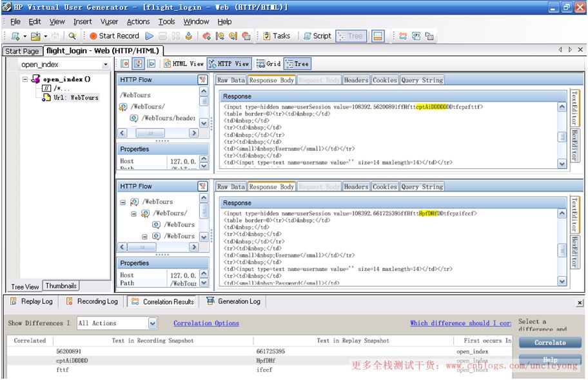Open the Actions menu

click(138, 22)
